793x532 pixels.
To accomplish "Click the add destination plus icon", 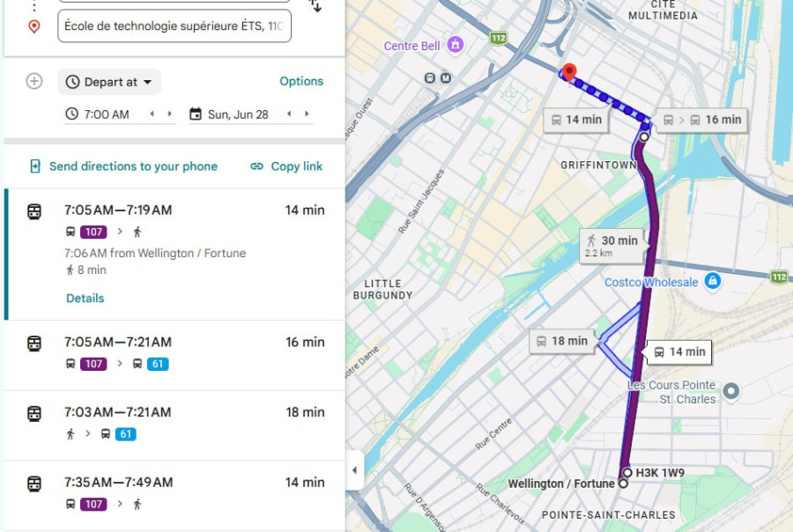I will click(33, 81).
